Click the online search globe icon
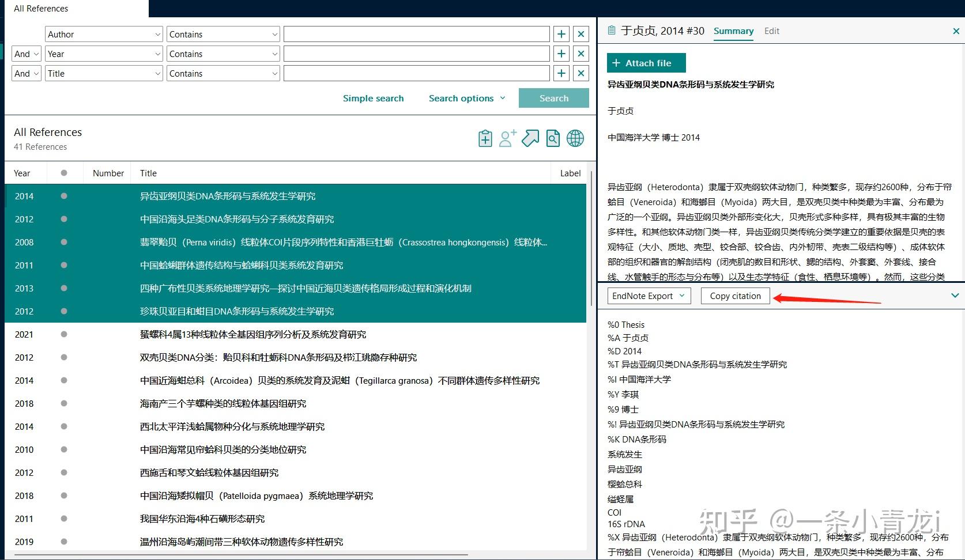This screenshot has width=965, height=560. tap(575, 138)
